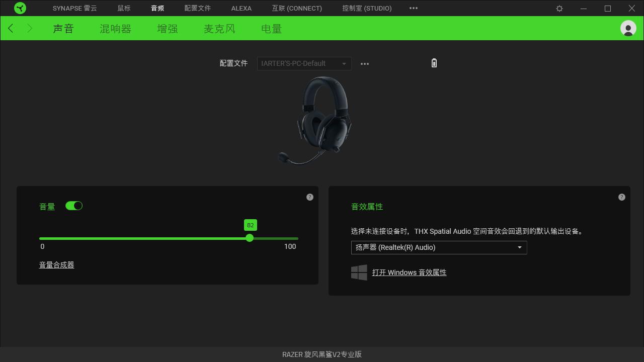Click the Windows logo icon near 音效属性
The height and width of the screenshot is (362, 644).
(x=359, y=272)
